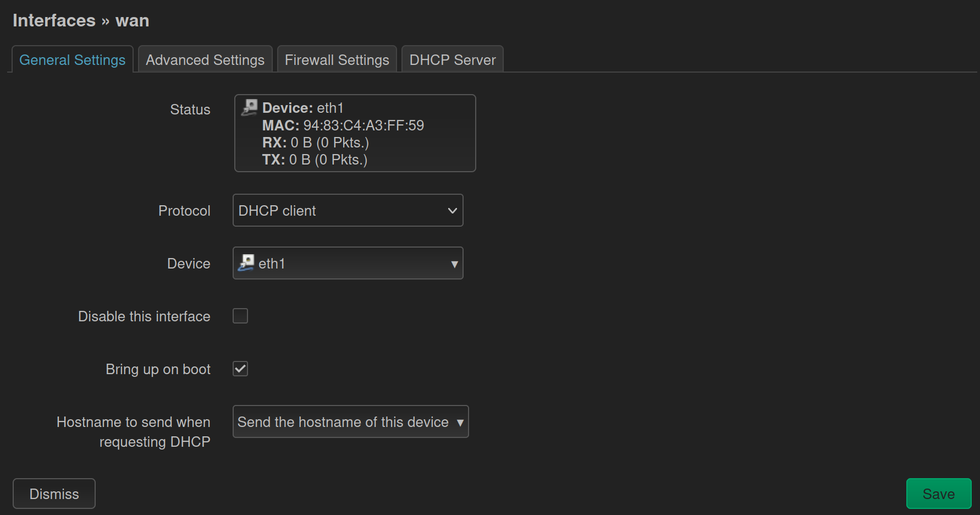The image size is (980, 515).
Task: Click the triangle arrow on Hostname dropdown
Action: coord(460,423)
